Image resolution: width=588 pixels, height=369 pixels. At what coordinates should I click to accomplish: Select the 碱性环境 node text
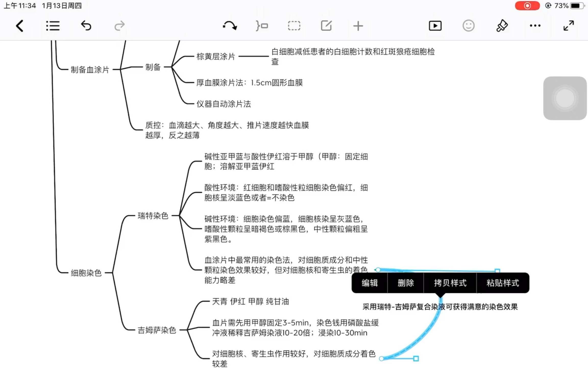(286, 229)
